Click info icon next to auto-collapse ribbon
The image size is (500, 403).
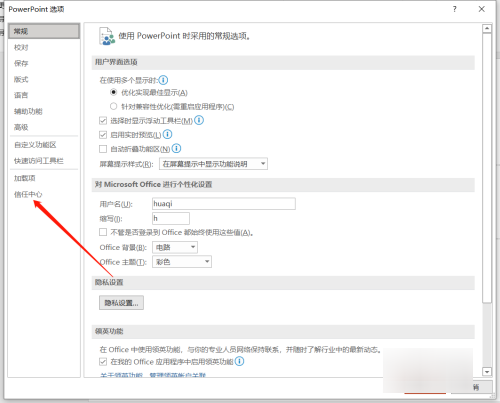point(176,148)
